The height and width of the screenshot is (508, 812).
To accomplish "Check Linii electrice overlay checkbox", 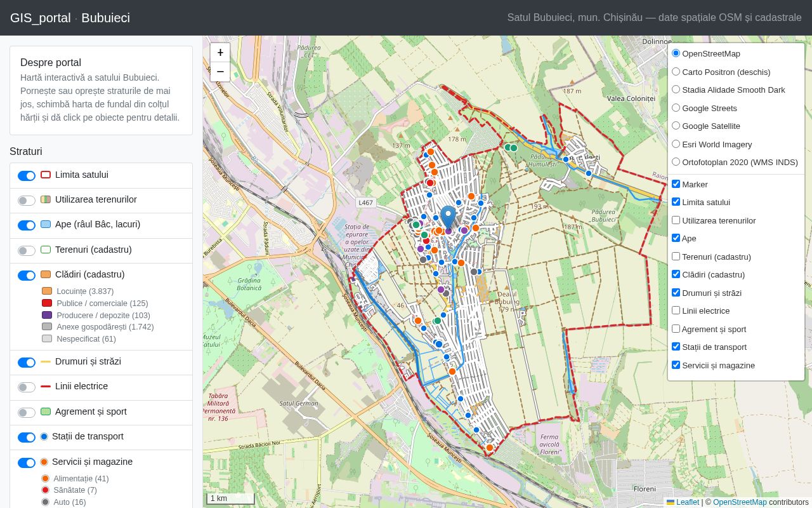I will pos(676,311).
